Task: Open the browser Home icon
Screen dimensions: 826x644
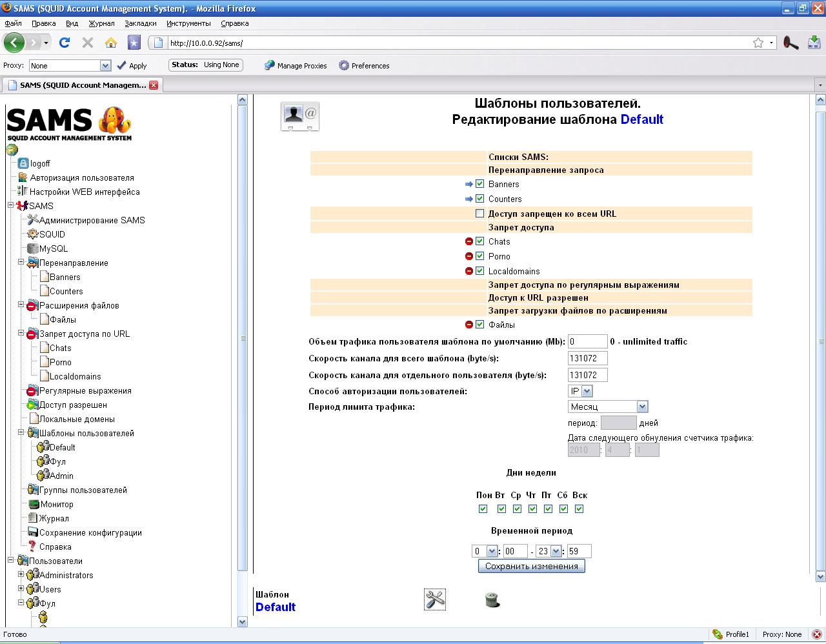Action: pyautogui.click(x=111, y=43)
